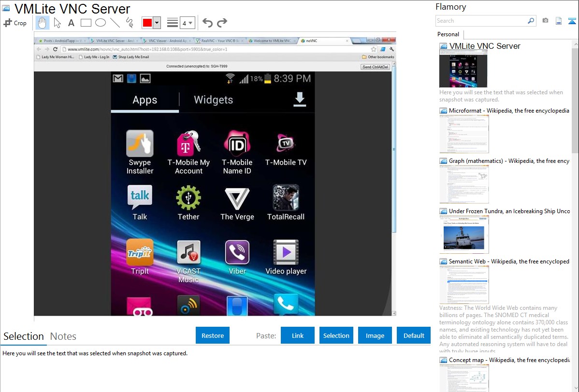Open the Microformat Wikipedia snapshot thumbnail
The width and height of the screenshot is (579, 392).
coord(464,134)
